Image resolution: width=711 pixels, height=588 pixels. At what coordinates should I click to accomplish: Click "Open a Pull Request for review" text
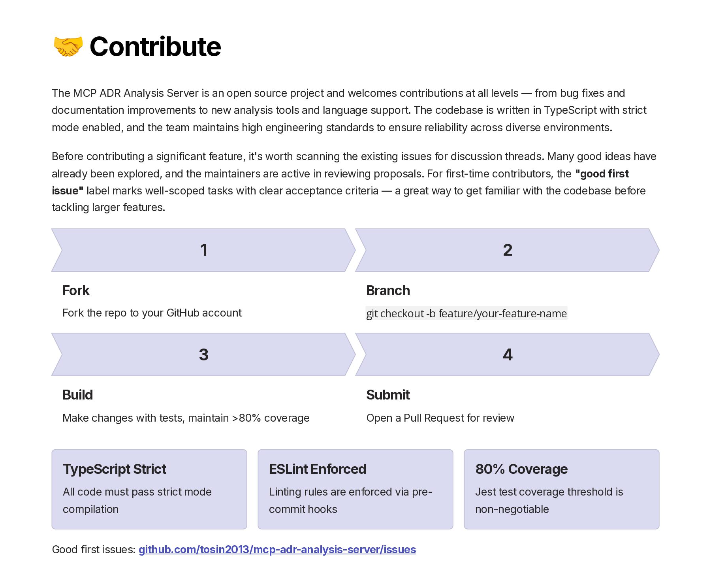pyautogui.click(x=440, y=418)
